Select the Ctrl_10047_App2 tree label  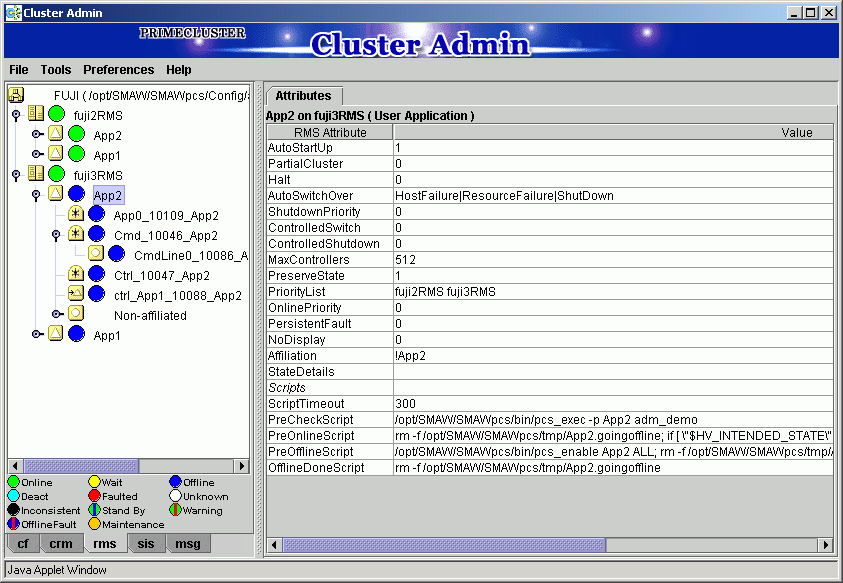(x=162, y=275)
